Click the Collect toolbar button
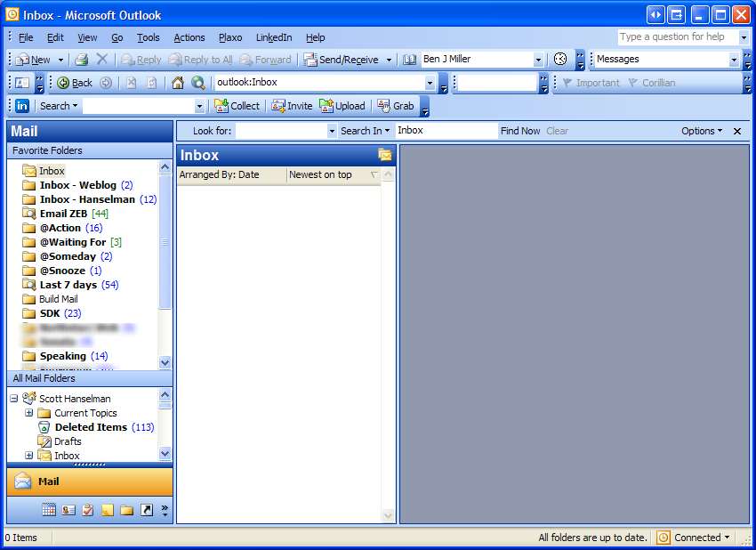 pos(237,106)
